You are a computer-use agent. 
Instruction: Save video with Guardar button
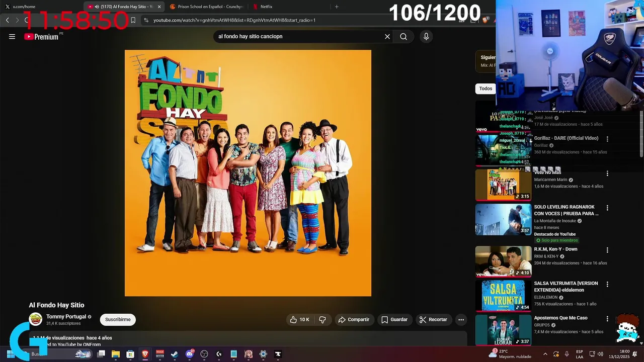tap(395, 319)
